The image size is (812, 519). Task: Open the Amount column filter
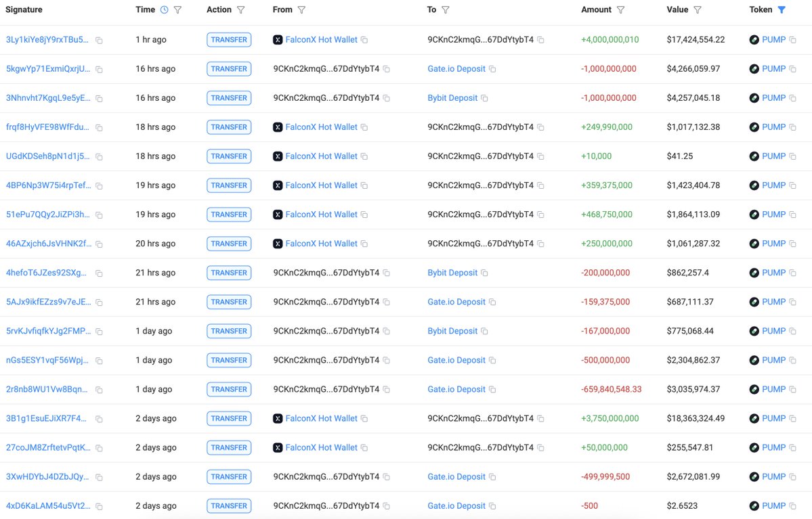[620, 10]
